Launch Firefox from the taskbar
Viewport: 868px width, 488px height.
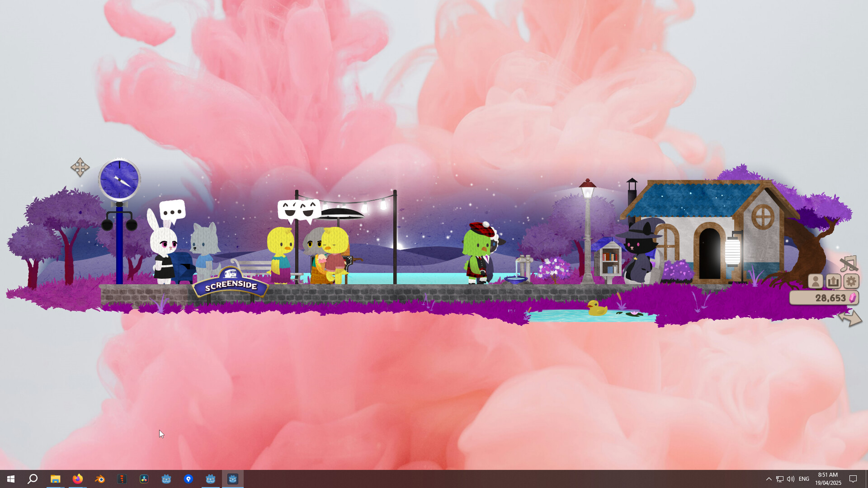point(78,479)
